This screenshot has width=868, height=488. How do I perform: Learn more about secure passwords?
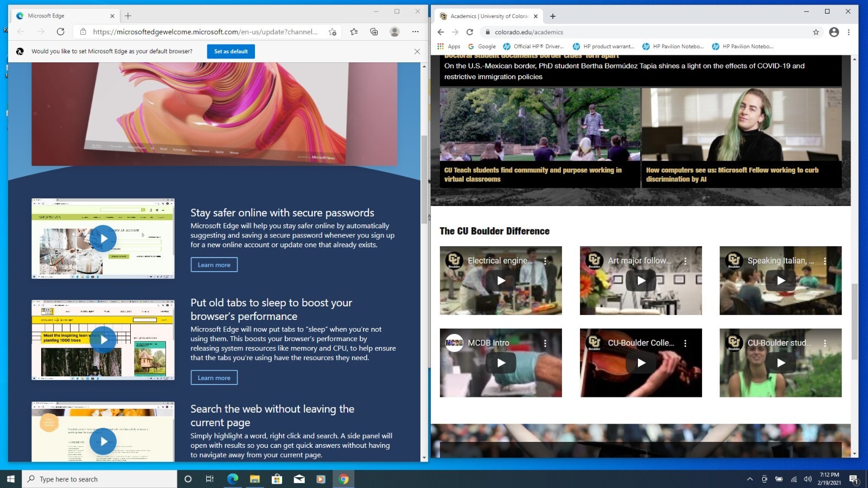click(214, 265)
